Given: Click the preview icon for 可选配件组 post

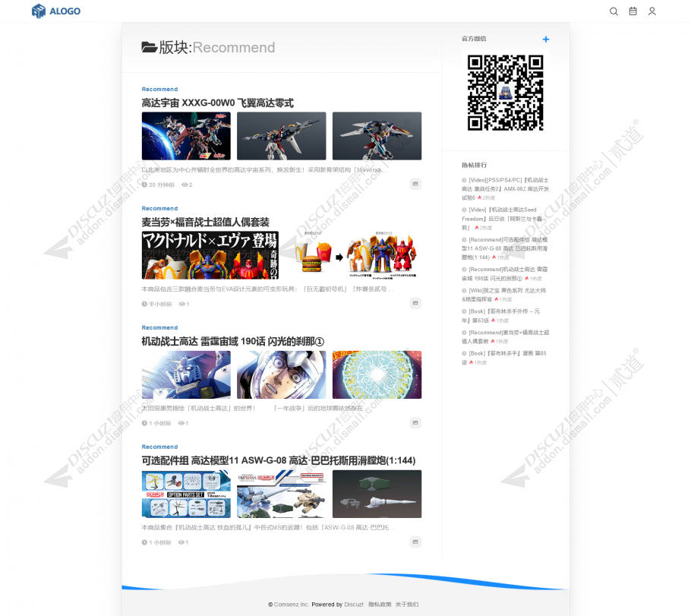Looking at the screenshot, I should click(x=415, y=542).
